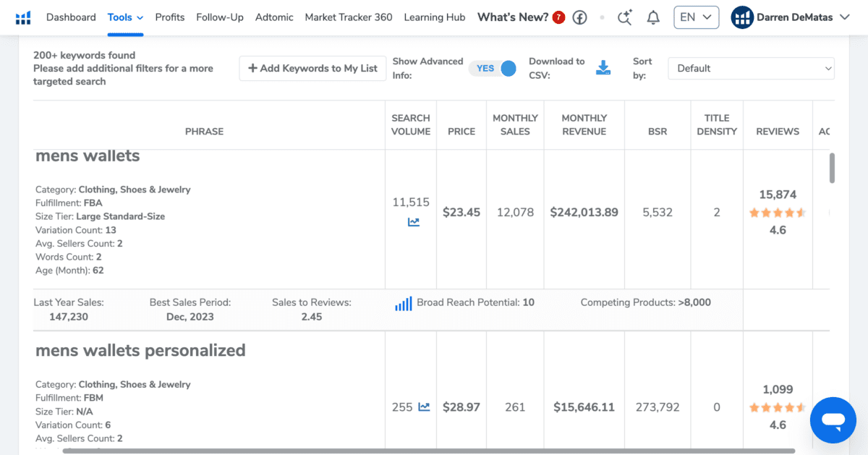This screenshot has height=455, width=868.
Task: Open the notifications bell
Action: 653,17
